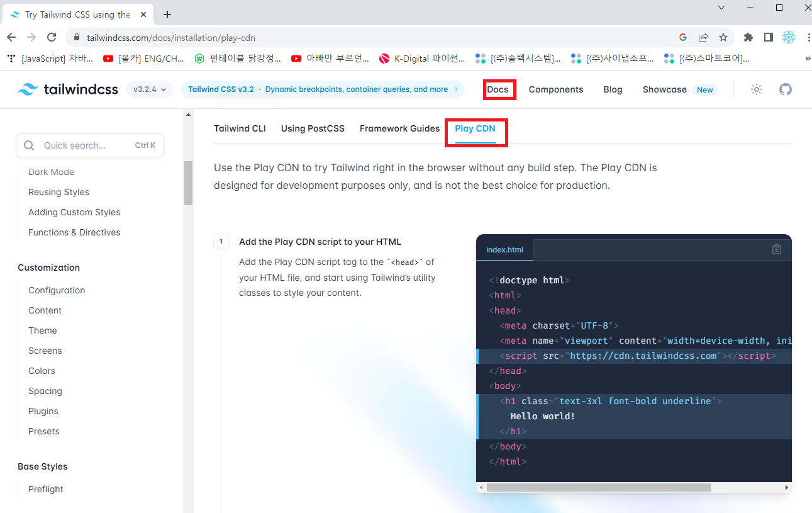Open Screens in the sidebar
This screenshot has width=812, height=513.
pyautogui.click(x=45, y=351)
